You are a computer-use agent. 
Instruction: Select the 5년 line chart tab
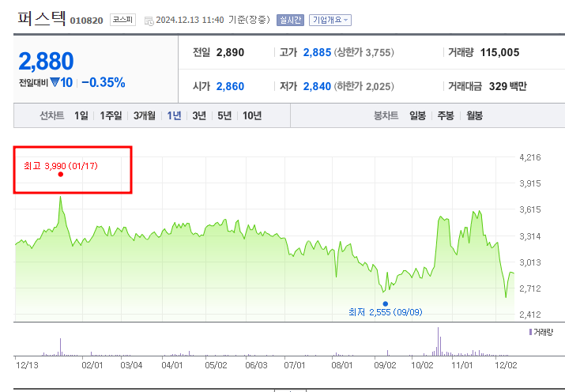(224, 115)
